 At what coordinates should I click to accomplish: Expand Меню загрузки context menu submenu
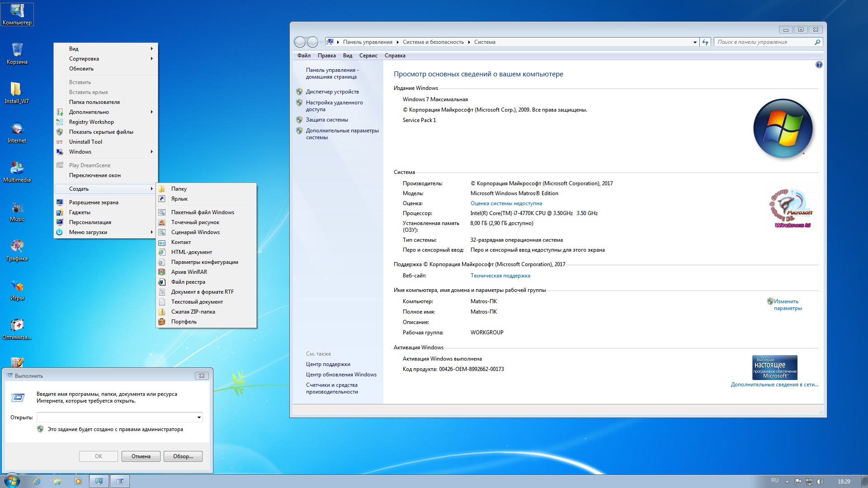(105, 232)
